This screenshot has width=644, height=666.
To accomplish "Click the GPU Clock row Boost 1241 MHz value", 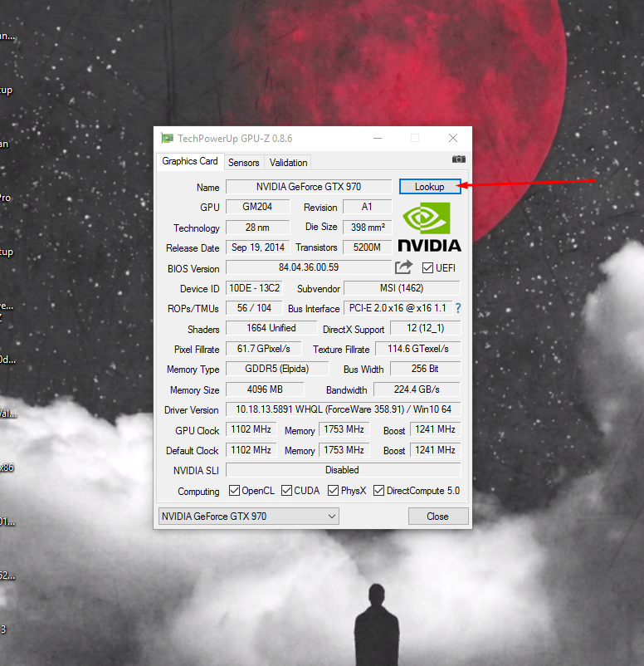I will click(436, 429).
